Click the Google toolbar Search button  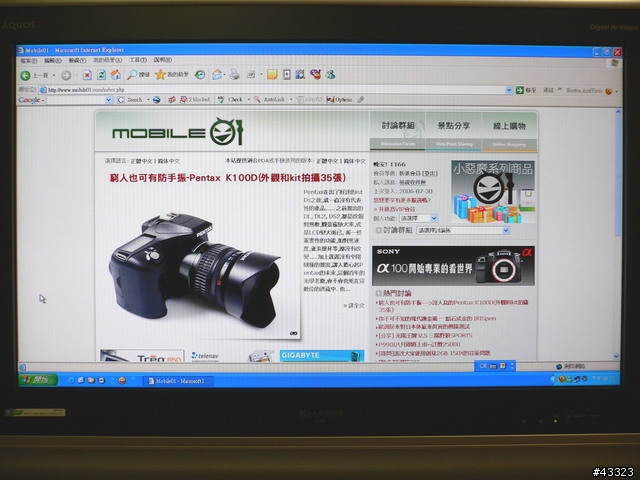(131, 100)
